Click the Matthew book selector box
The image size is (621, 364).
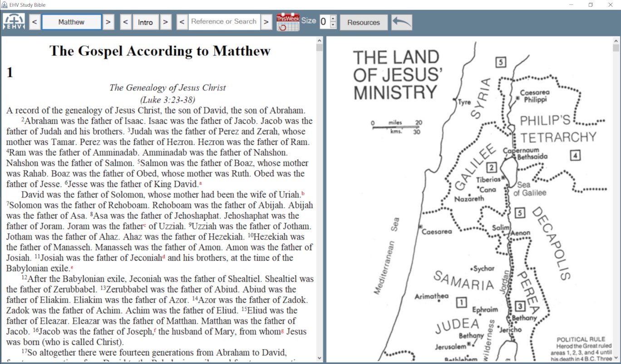(71, 21)
